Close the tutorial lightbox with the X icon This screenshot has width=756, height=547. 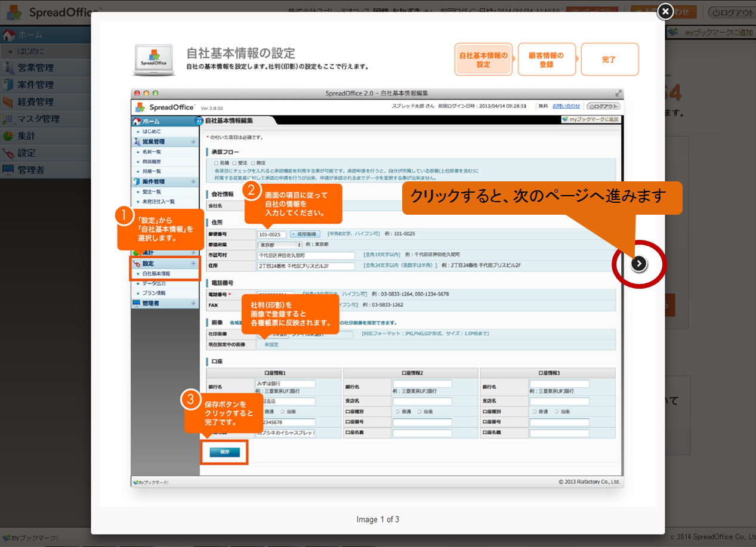665,11
